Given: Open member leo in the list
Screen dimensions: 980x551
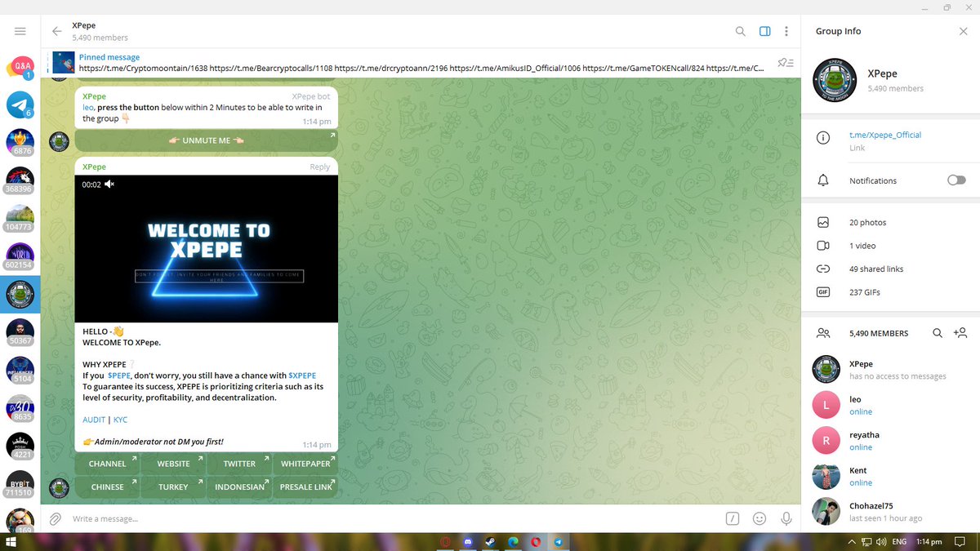Looking at the screenshot, I should [890, 405].
